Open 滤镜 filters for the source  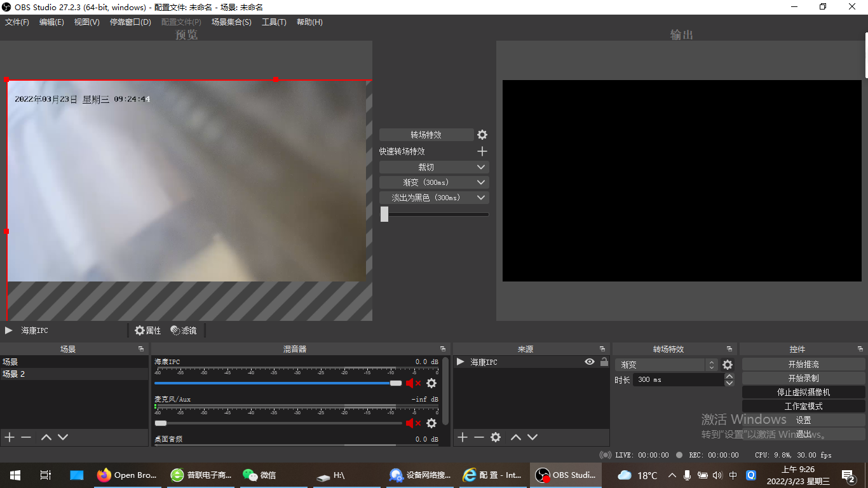coord(184,330)
